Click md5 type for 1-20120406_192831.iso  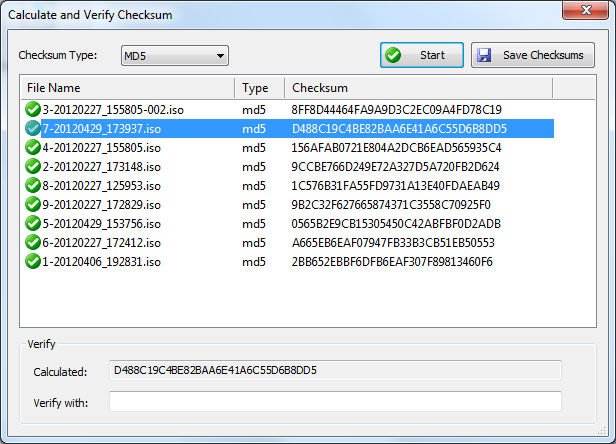[254, 262]
